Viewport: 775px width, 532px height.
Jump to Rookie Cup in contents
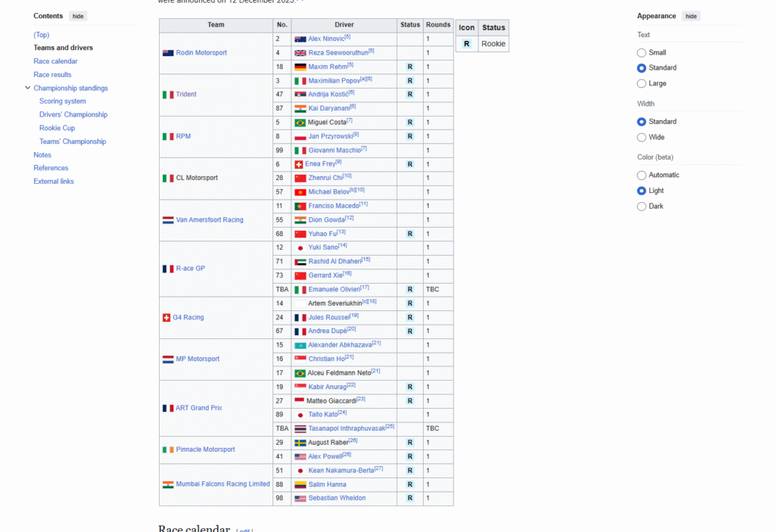point(57,129)
